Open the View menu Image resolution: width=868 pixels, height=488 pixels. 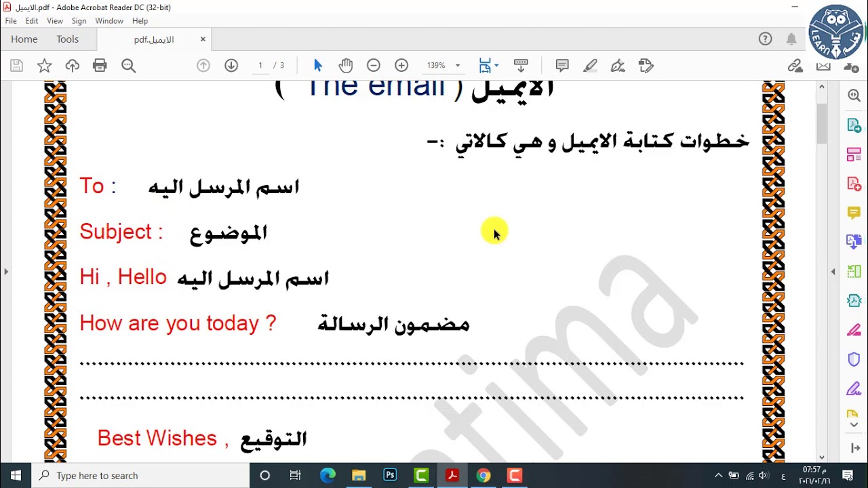coord(55,21)
